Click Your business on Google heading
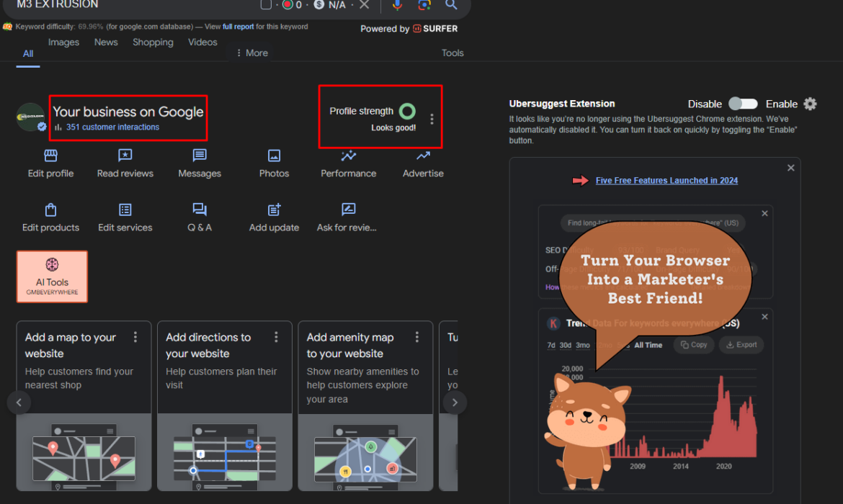843x504 pixels. [128, 112]
